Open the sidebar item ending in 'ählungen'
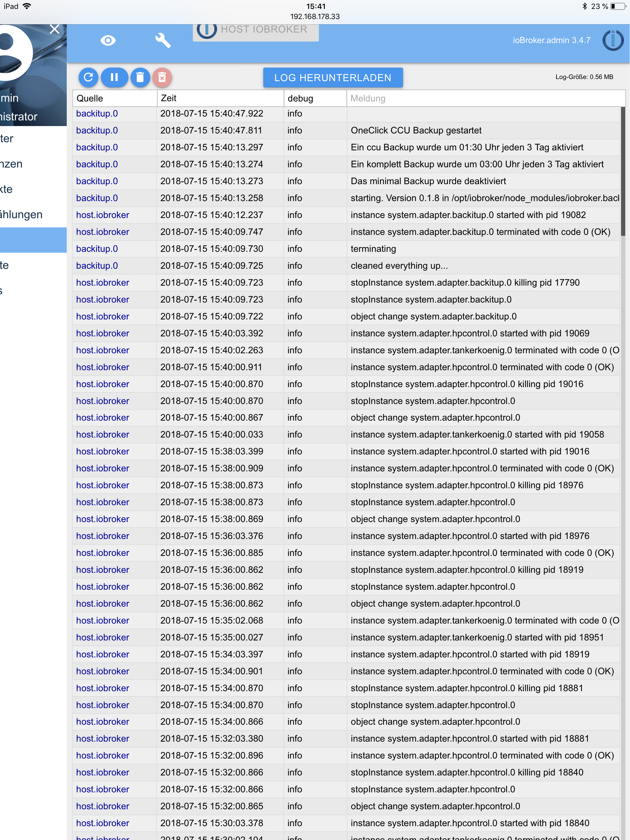This screenshot has width=630, height=840. tap(21, 215)
